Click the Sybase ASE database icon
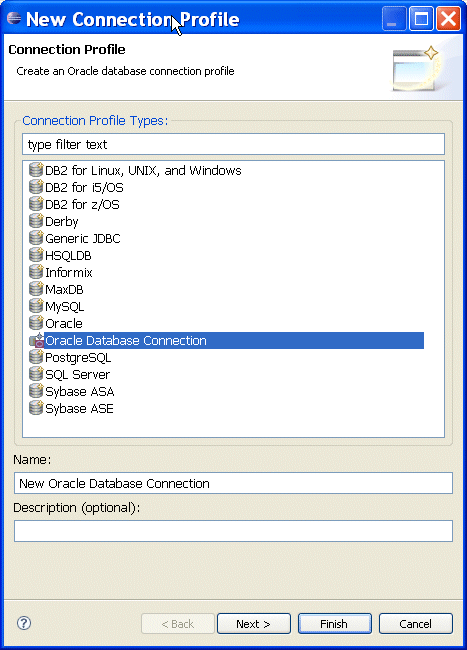Viewport: 467px width, 650px height. pos(36,408)
